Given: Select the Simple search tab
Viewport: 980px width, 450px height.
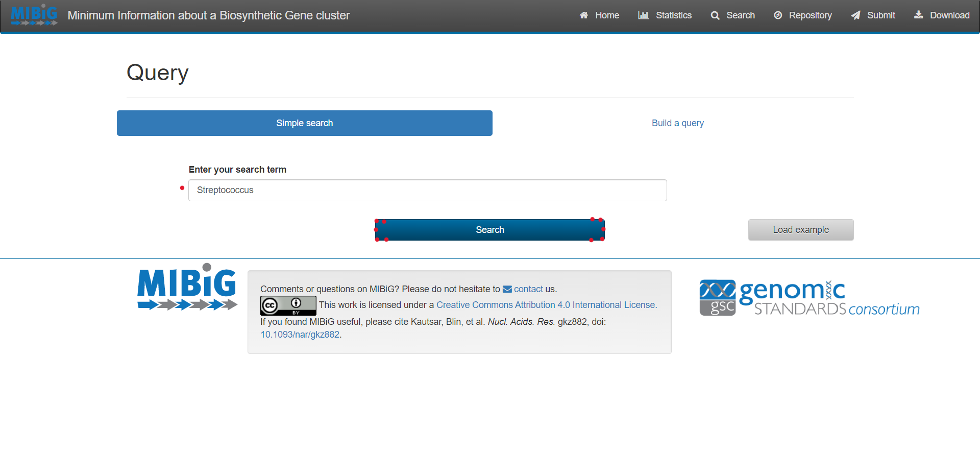Looking at the screenshot, I should point(305,123).
